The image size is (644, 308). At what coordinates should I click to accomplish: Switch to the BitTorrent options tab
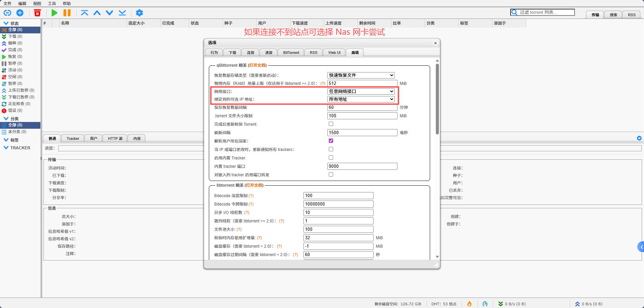291,53
